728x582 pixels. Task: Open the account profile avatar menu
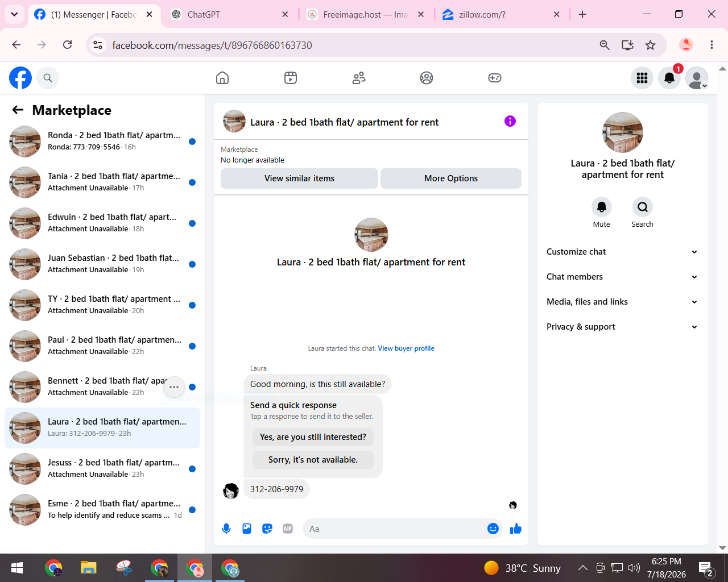click(697, 78)
